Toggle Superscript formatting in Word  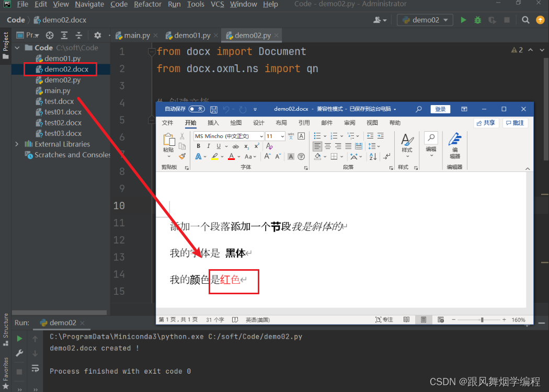257,146
